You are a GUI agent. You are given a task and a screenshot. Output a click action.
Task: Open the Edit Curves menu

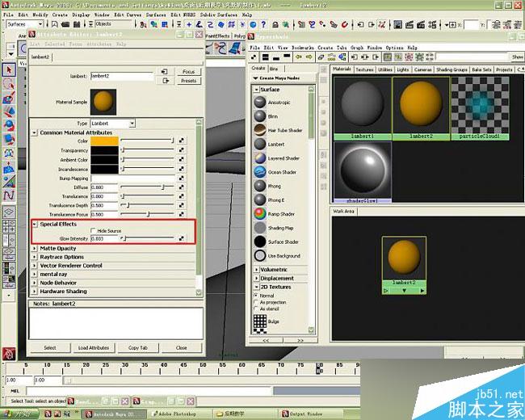(128, 15)
